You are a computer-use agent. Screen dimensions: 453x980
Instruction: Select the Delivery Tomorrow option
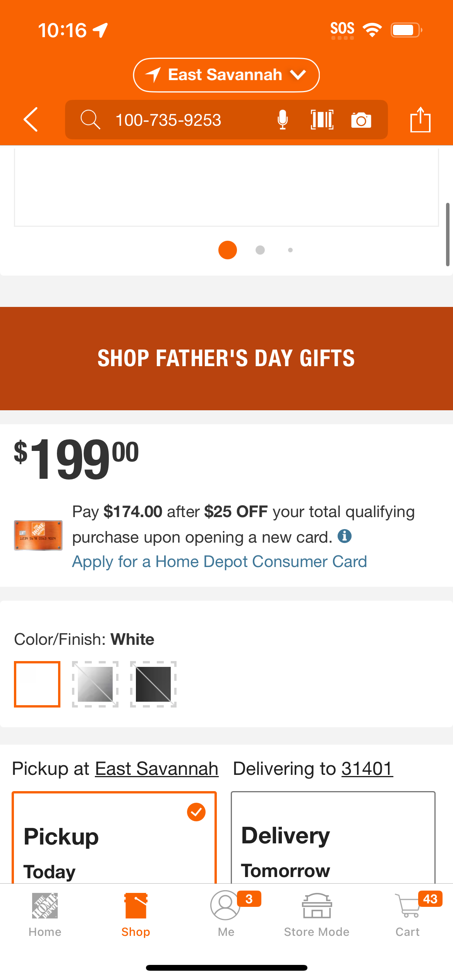(333, 838)
